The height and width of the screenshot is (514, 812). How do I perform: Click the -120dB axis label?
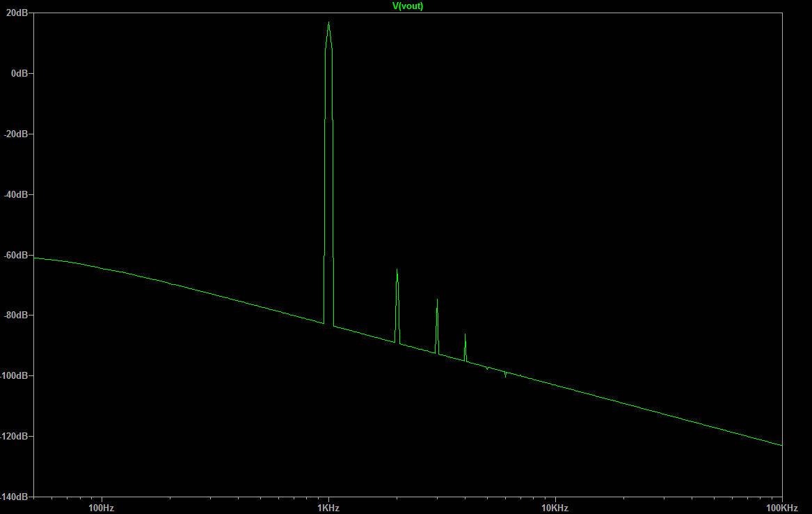pyautogui.click(x=14, y=436)
